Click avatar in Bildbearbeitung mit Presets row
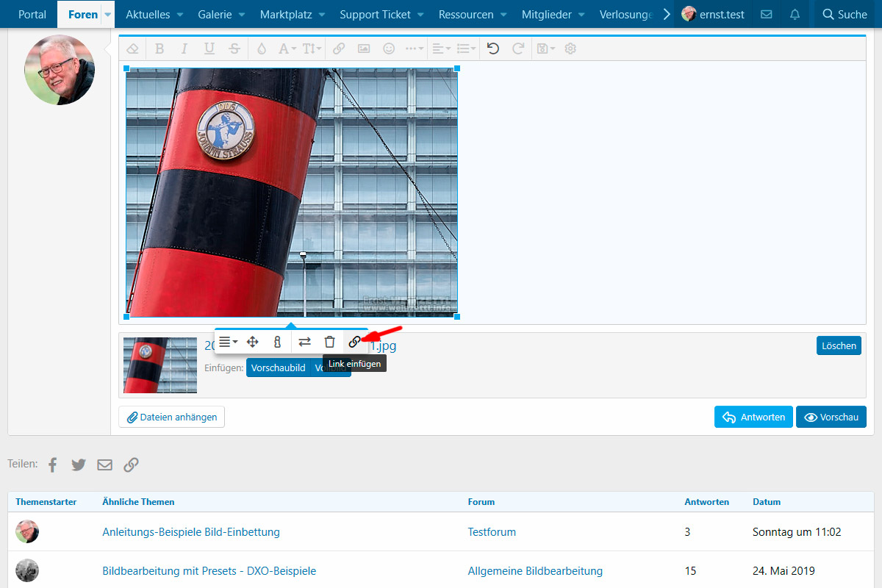This screenshot has width=882, height=588. [x=27, y=570]
